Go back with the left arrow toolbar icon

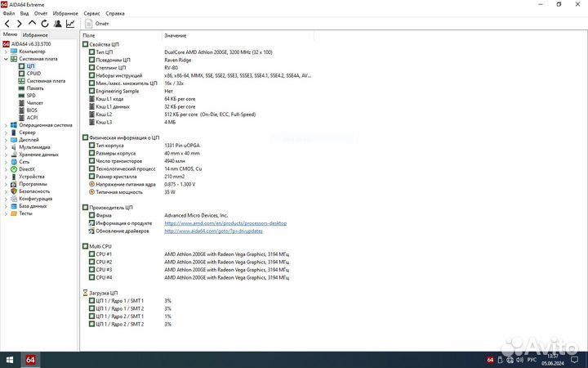pos(7,24)
